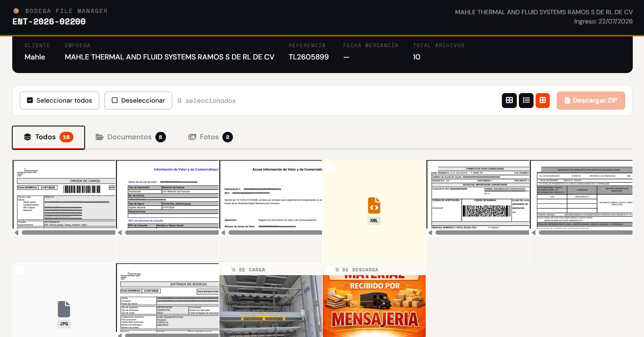The width and height of the screenshot is (644, 337).
Task: Switch to the list view icon
Action: point(526,100)
